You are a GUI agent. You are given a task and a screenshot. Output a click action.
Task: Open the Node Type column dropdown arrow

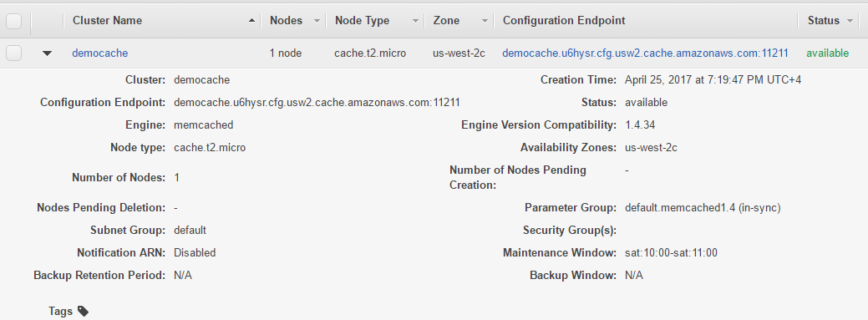click(x=415, y=21)
